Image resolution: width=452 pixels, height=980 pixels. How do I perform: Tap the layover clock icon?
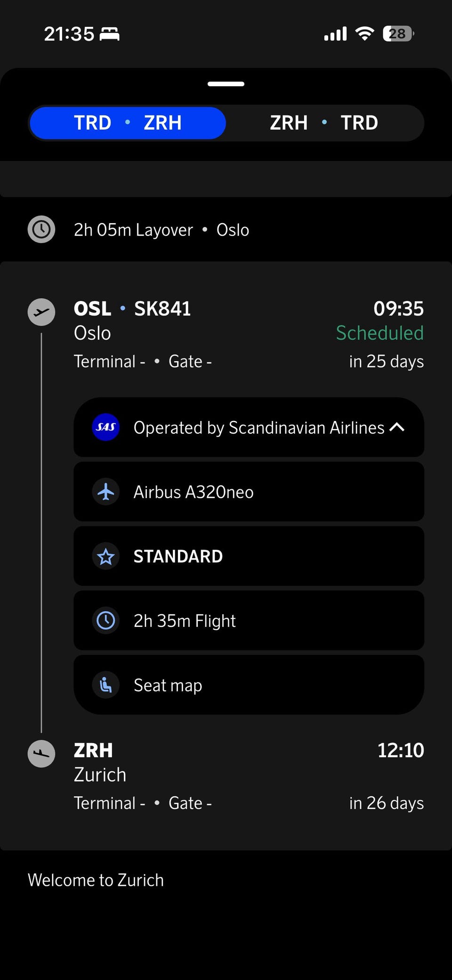point(41,230)
